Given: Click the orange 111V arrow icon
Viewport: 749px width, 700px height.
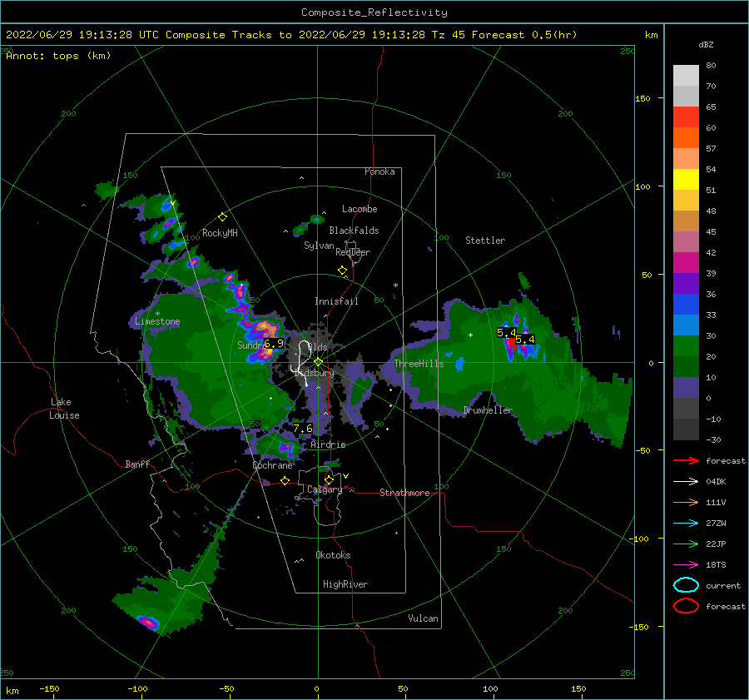Looking at the screenshot, I should point(686,502).
